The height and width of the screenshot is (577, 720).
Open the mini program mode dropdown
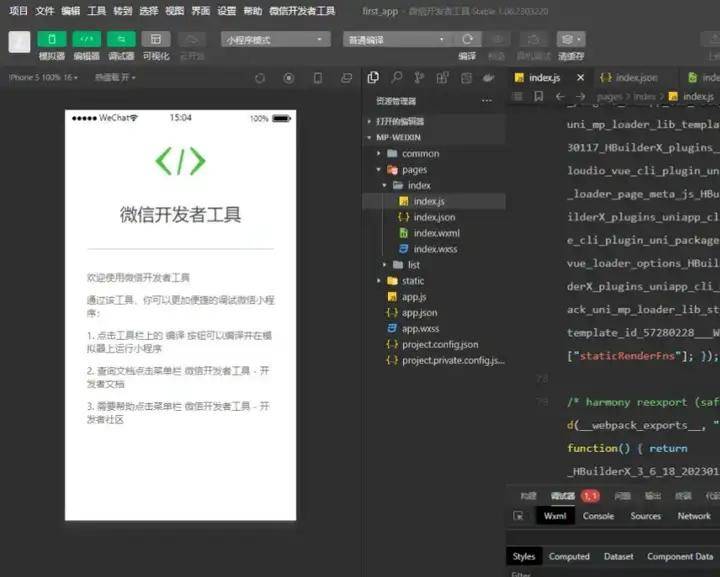tap(276, 39)
